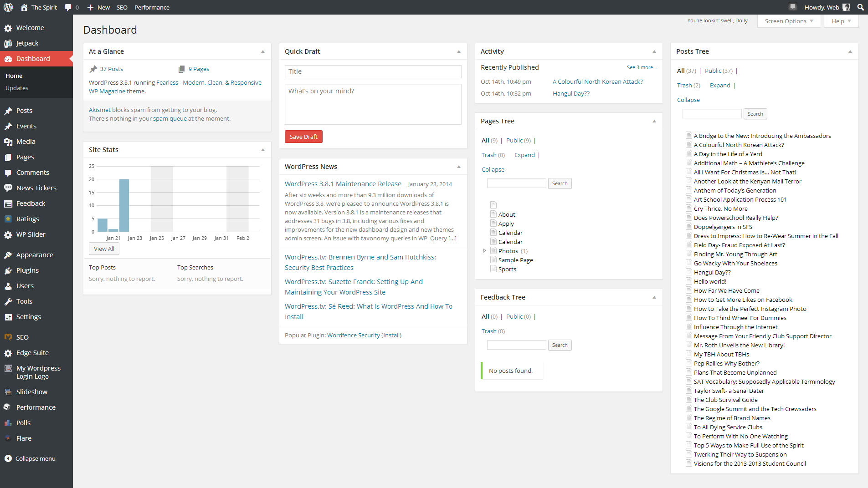The height and width of the screenshot is (488, 868).
Task: Select the Posts pushpin icon in sidebar
Action: pos(8,111)
